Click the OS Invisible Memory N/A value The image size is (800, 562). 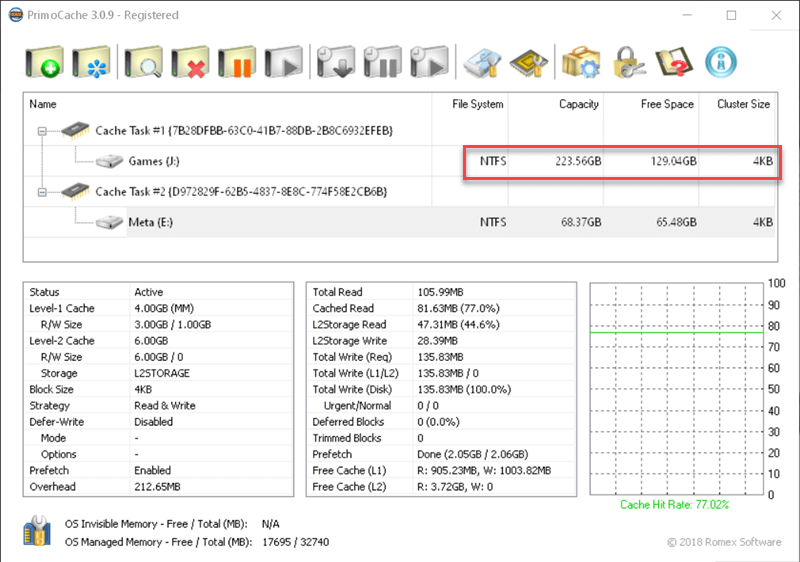tap(270, 524)
